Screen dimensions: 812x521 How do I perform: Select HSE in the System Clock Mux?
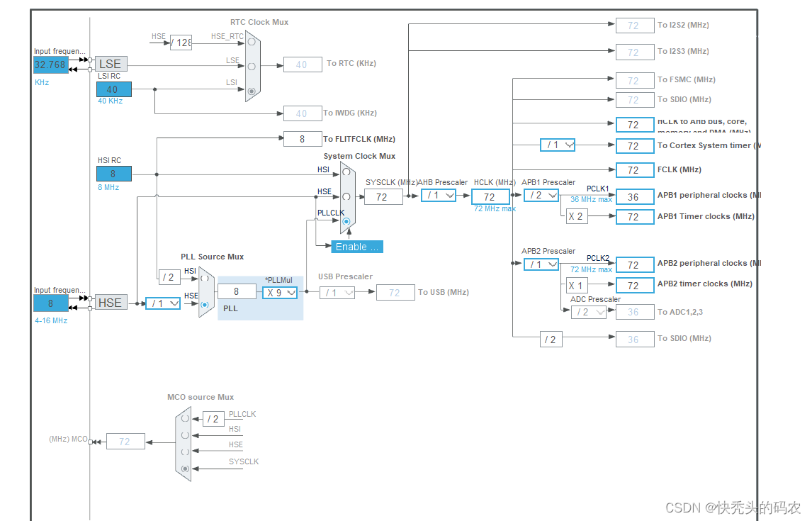coord(346,196)
